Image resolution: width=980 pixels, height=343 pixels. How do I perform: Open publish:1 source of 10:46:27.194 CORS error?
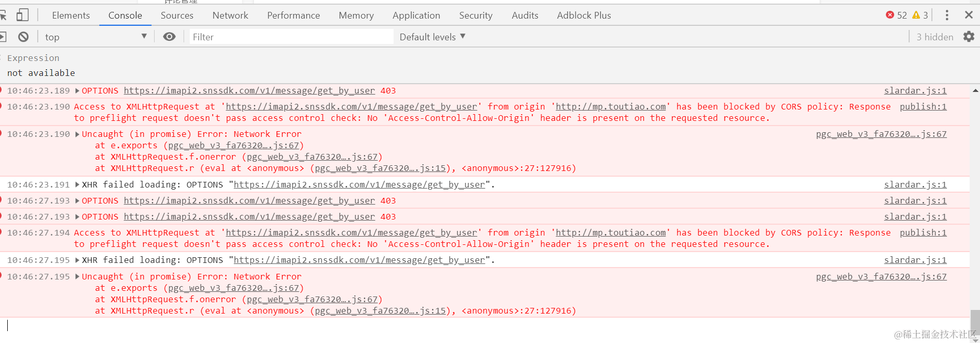pyautogui.click(x=923, y=233)
